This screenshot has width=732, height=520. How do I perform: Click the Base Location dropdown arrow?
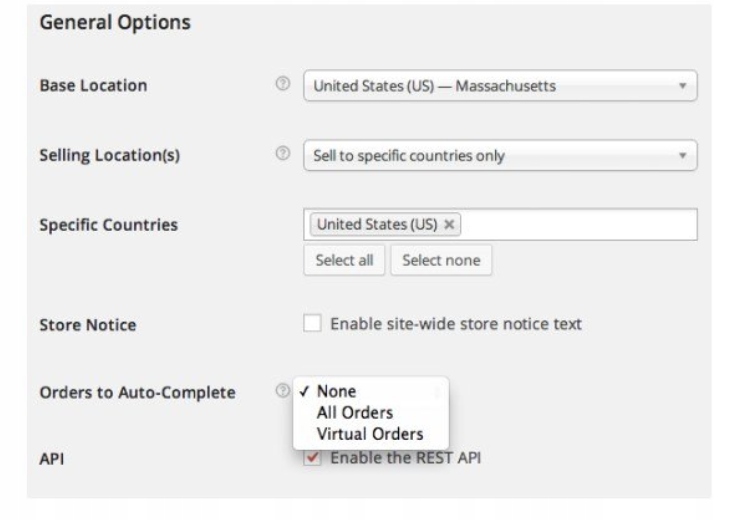682,86
